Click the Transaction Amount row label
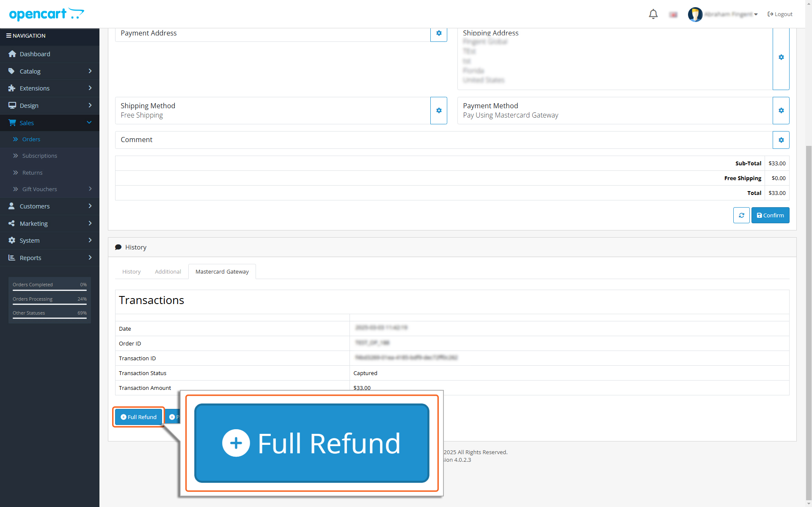812x507 pixels. coord(145,388)
